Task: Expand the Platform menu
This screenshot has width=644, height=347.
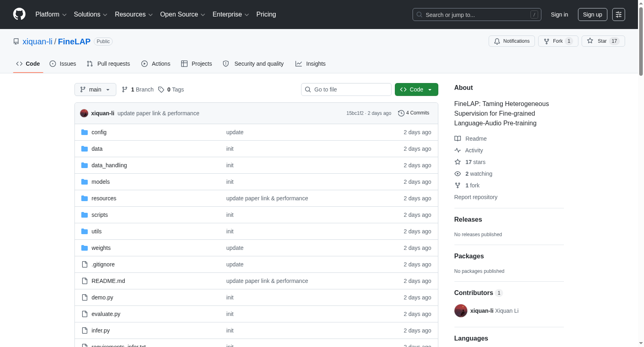Action: coord(51,15)
